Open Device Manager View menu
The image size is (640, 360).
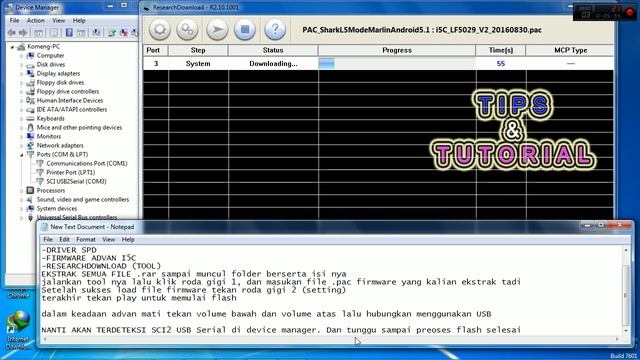[58, 20]
